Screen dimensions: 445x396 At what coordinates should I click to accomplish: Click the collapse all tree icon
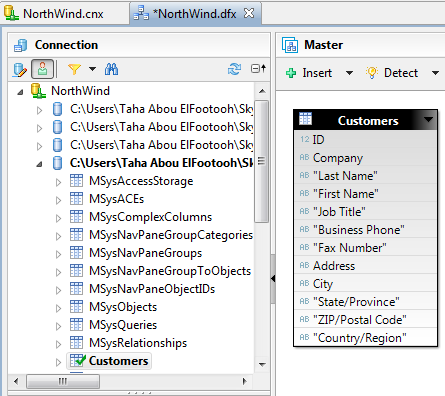(258, 69)
